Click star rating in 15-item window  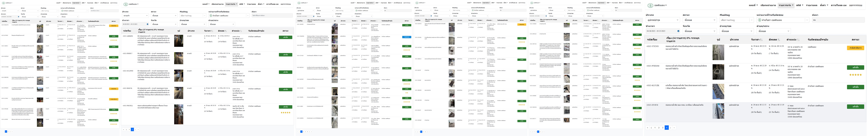tap(286, 113)
